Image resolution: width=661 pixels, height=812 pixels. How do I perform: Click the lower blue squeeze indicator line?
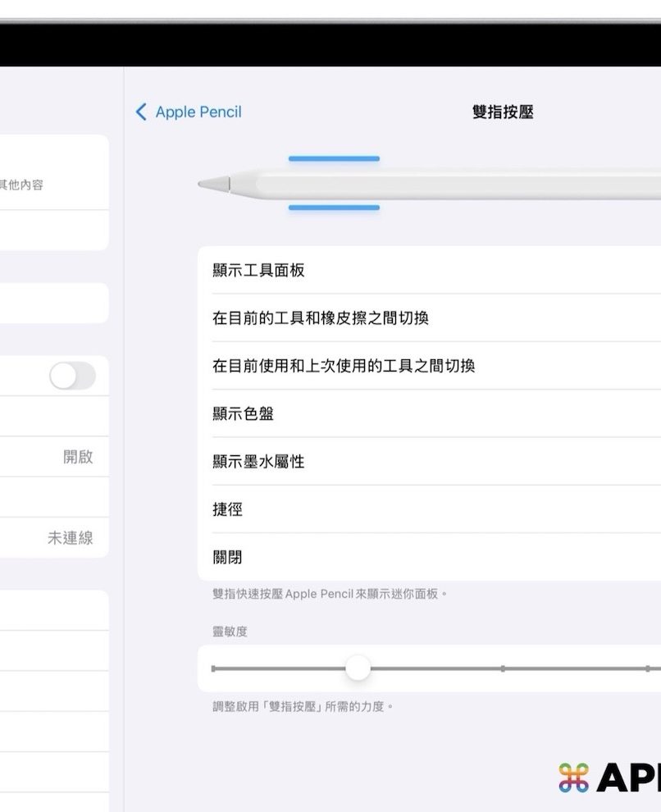(x=334, y=208)
